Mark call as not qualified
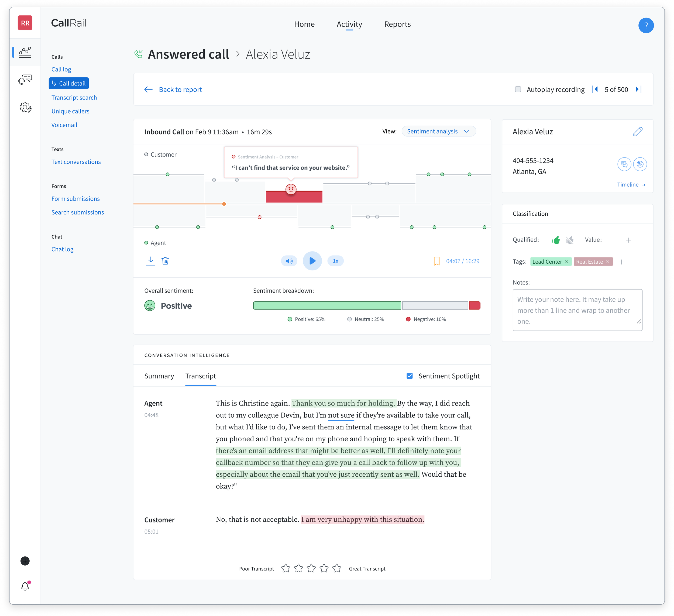Viewport: 674px width, 616px height. click(x=570, y=240)
